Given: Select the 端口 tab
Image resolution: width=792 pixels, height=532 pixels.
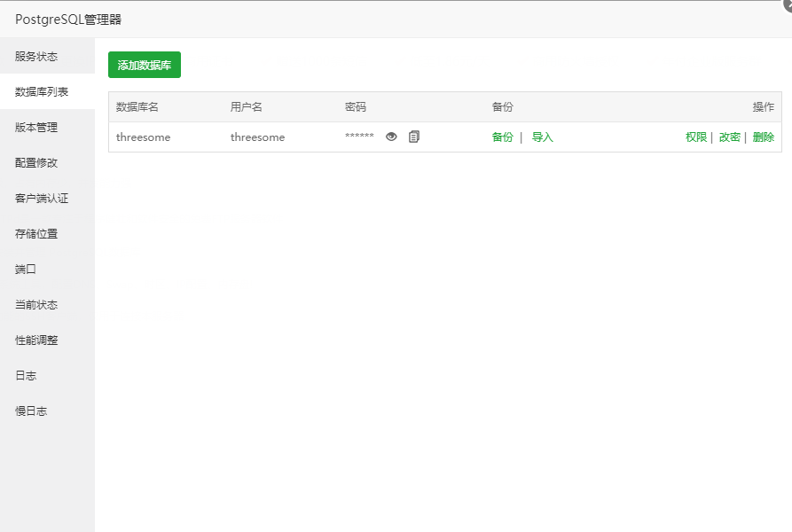Looking at the screenshot, I should (48, 269).
